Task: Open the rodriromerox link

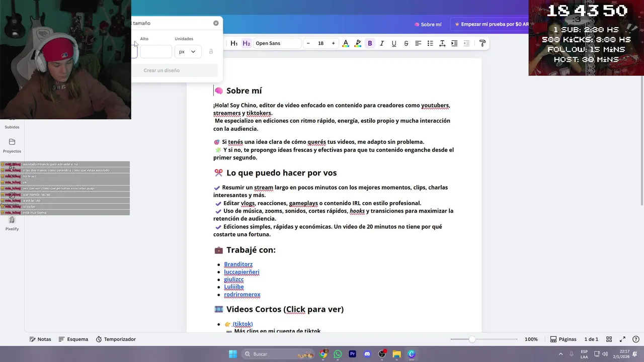Action: (x=242, y=295)
